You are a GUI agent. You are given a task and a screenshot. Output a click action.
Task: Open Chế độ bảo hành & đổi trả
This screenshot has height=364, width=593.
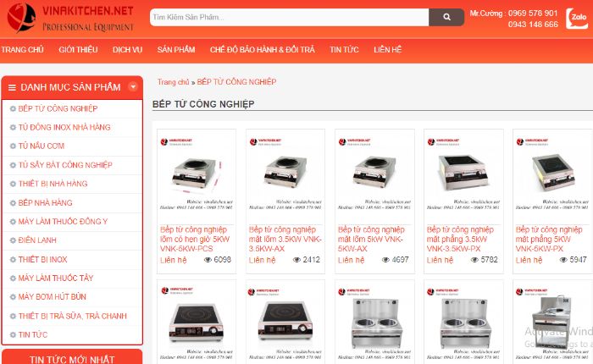[x=262, y=49]
